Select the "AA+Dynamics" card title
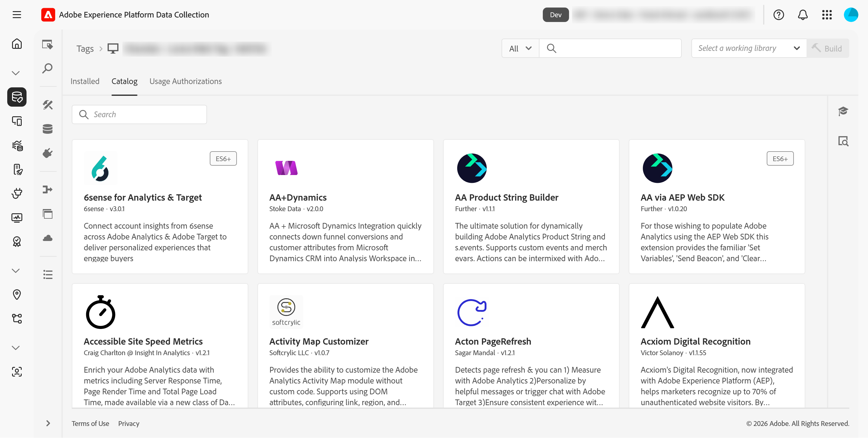868x438 pixels. [x=298, y=198]
